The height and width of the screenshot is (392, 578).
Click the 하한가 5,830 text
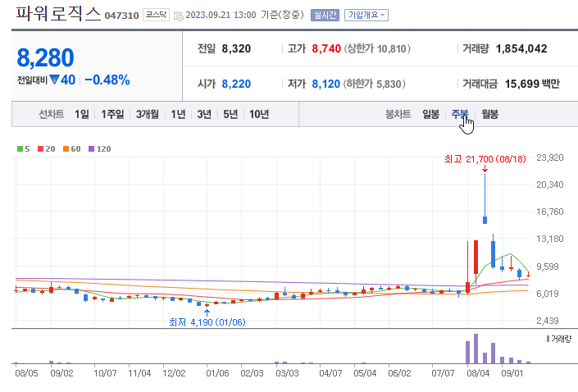pos(375,84)
